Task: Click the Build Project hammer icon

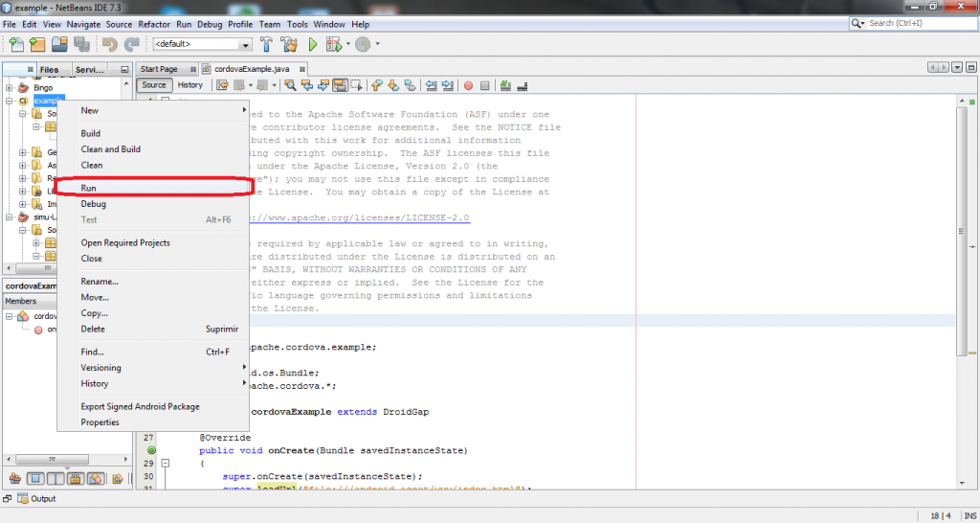Action: [267, 44]
